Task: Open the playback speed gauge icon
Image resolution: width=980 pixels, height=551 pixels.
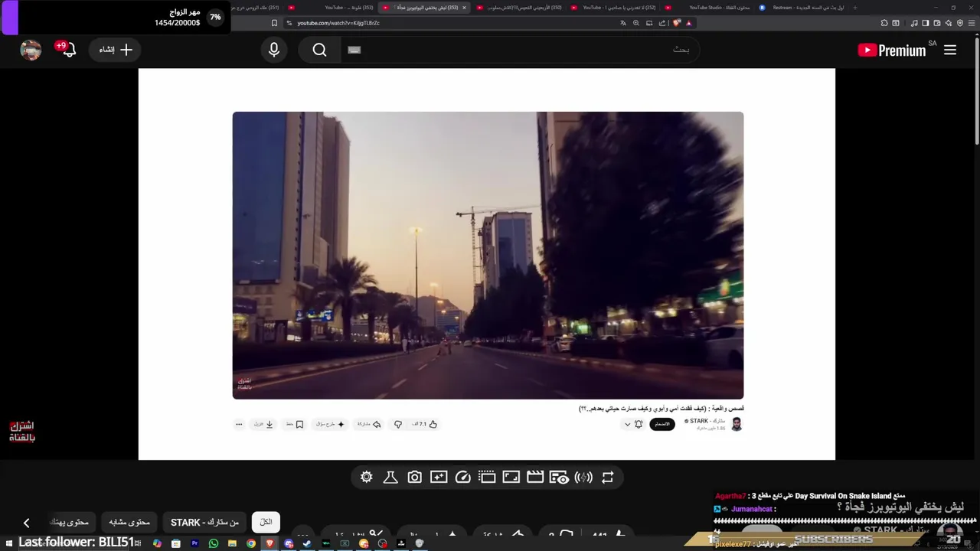Action: [x=462, y=478]
